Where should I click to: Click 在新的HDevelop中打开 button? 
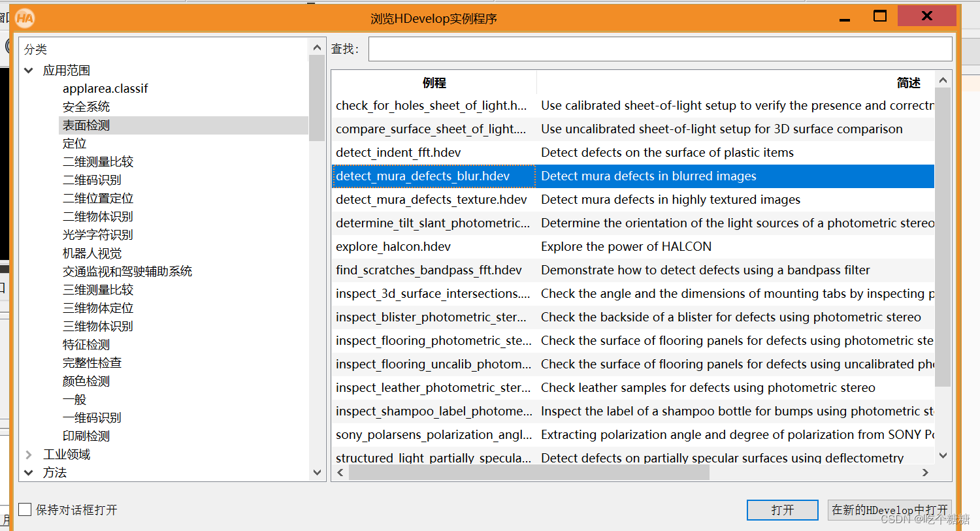(x=890, y=510)
